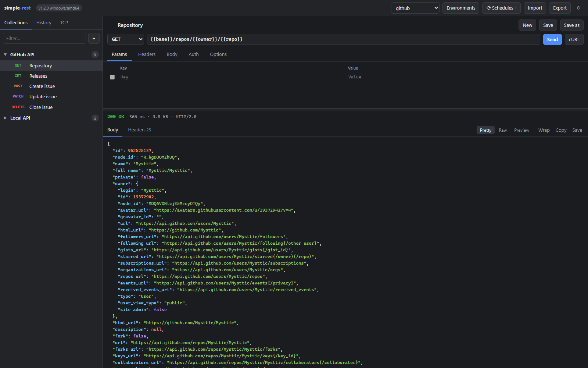
Task: Open the Headers request tab
Action: 147,54
